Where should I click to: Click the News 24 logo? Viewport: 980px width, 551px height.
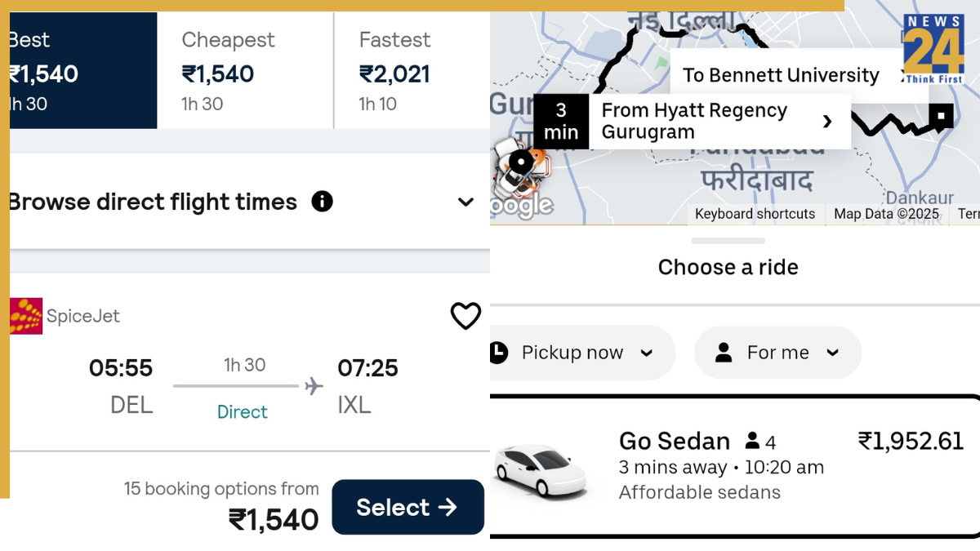tap(933, 48)
